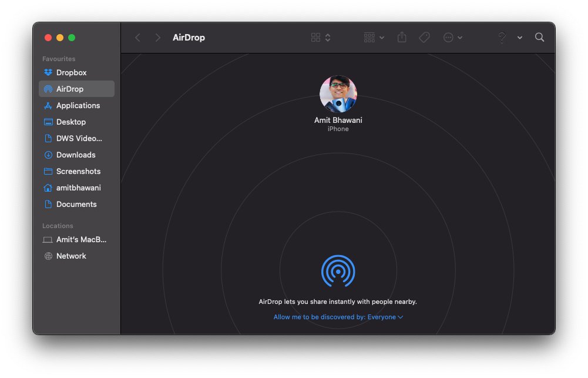
Task: Select Applications in the sidebar
Action: click(78, 105)
